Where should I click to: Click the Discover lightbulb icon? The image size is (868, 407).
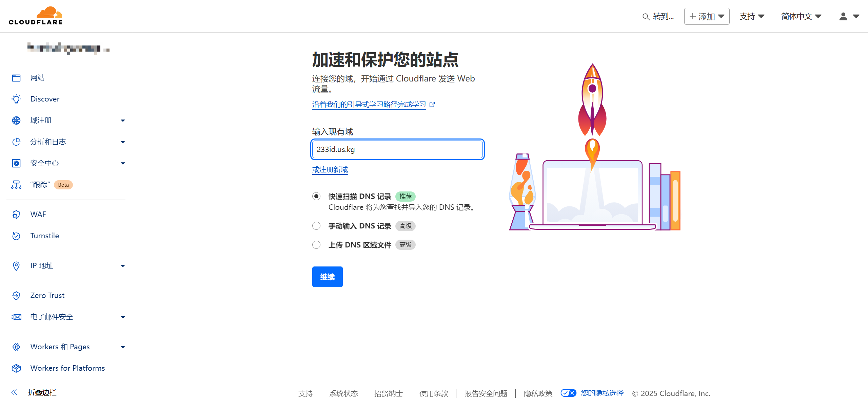(x=16, y=99)
